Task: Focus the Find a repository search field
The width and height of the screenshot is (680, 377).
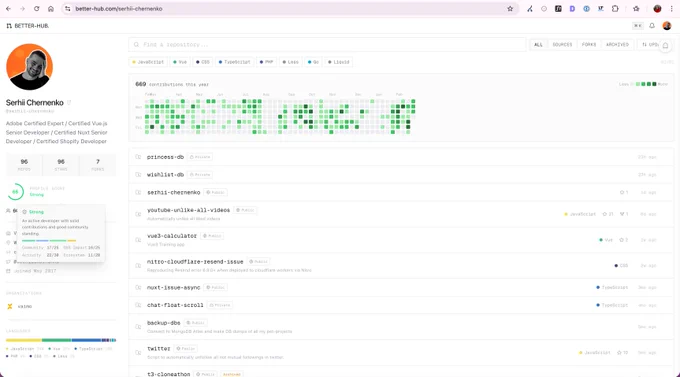Action: (327, 45)
